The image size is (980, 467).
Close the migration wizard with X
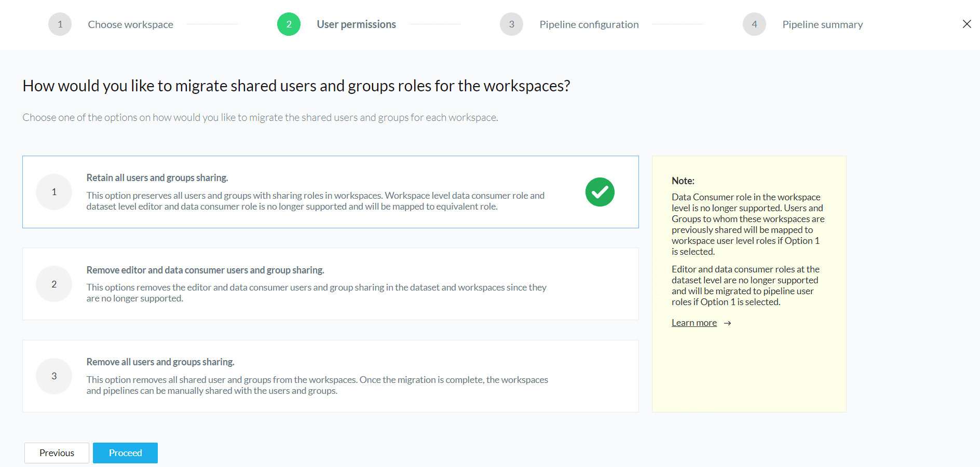[x=967, y=24]
